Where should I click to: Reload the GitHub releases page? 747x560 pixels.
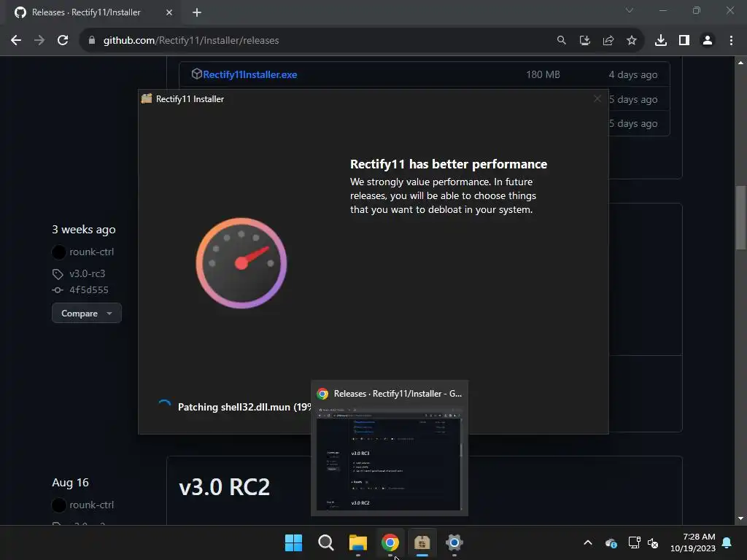coord(63,41)
